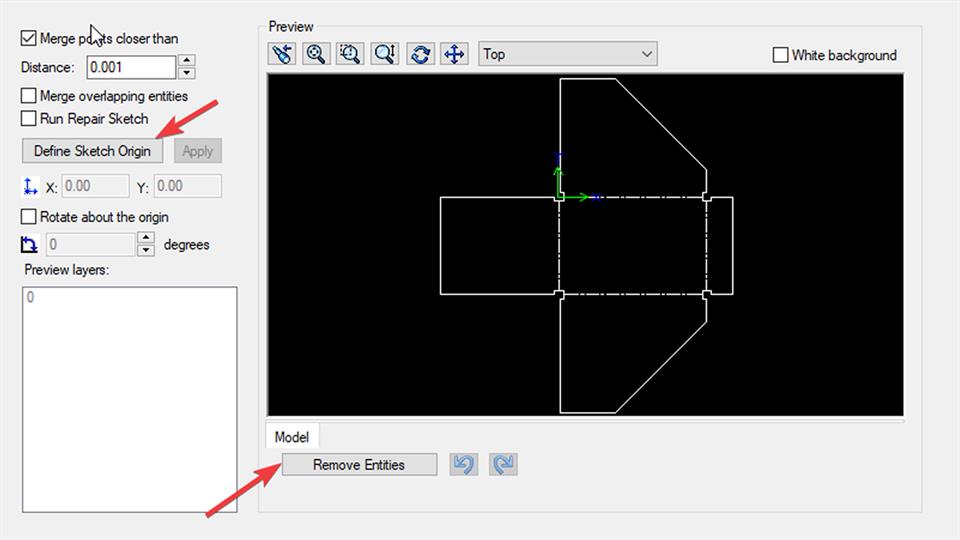960x540 pixels.
Task: Activate the Zoom In/Out magnifier tool
Action: click(x=317, y=54)
